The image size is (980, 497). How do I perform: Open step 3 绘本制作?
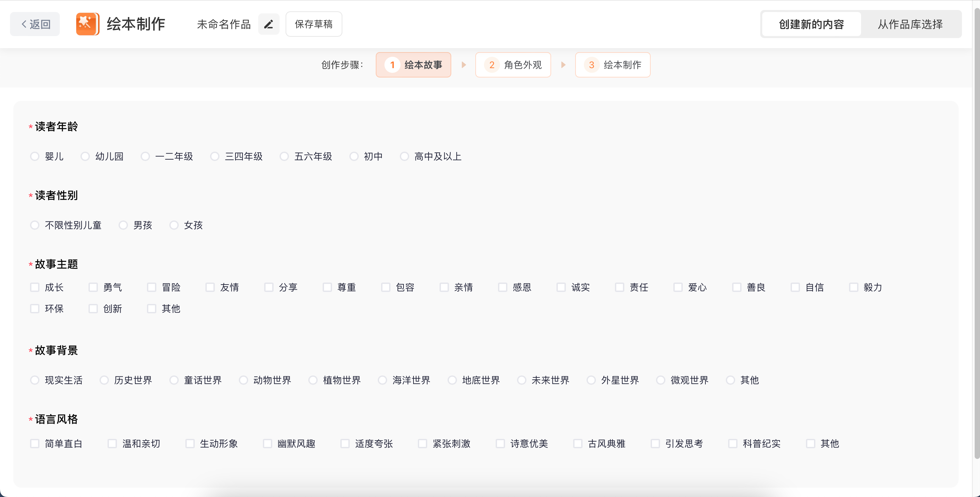click(613, 65)
